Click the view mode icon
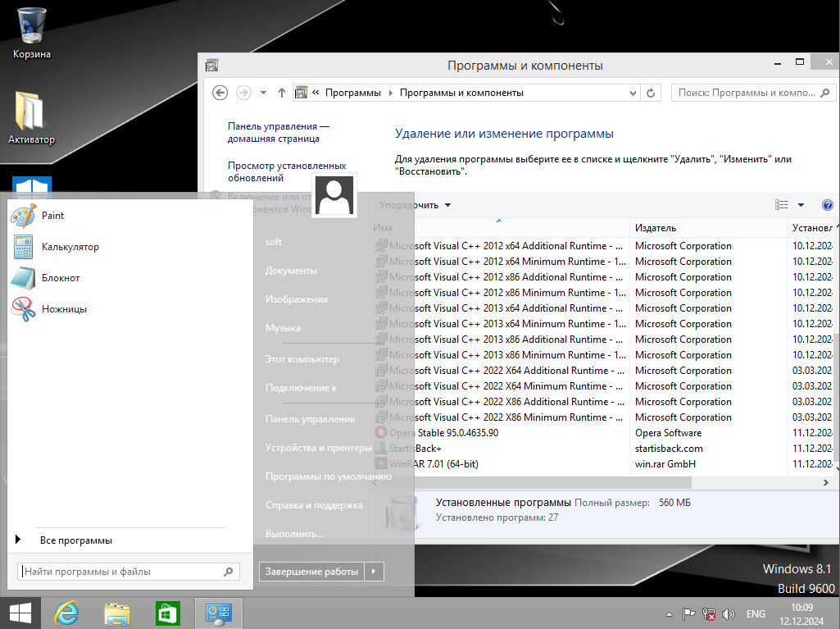840x629 pixels. click(x=782, y=205)
